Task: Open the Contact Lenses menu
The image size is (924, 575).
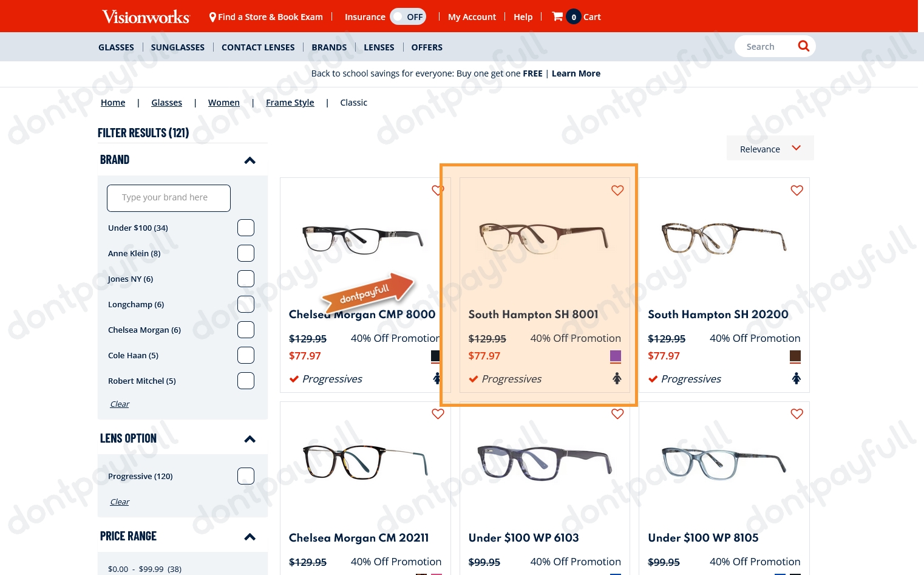Action: (x=258, y=47)
